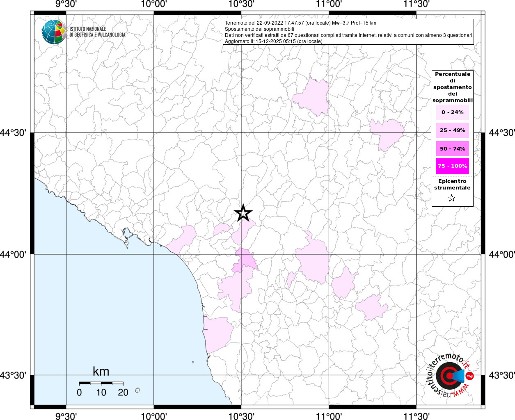Click the INGV globe logo
Viewport: 515px width, 420px height.
54,32
